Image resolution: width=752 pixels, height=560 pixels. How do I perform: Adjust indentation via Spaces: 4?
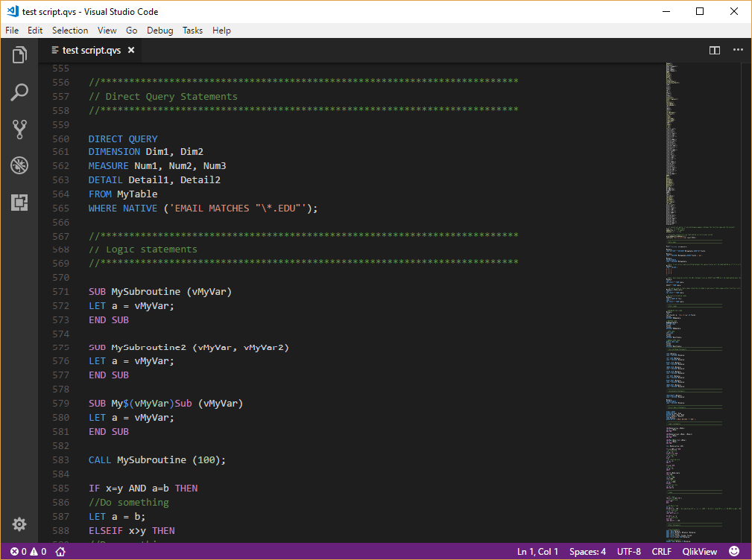(587, 551)
